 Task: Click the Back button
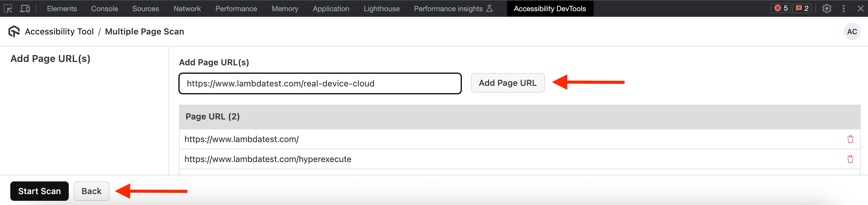click(91, 191)
